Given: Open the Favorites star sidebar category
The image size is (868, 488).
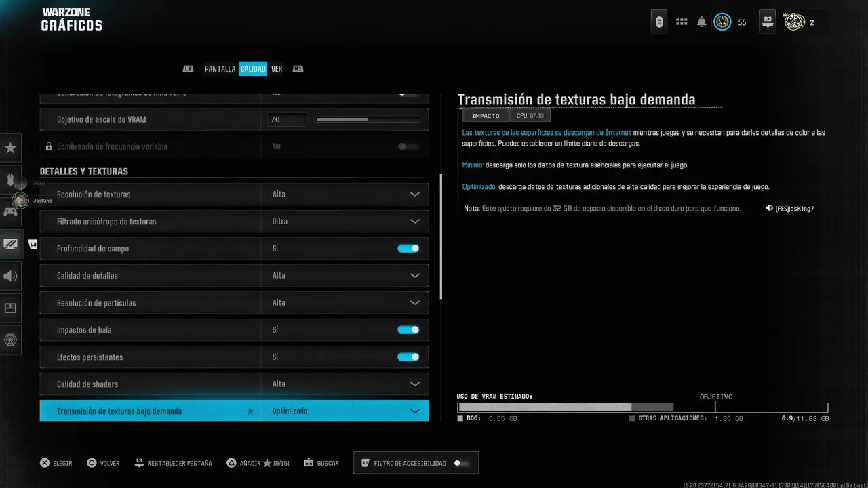Looking at the screenshot, I should point(11,148).
